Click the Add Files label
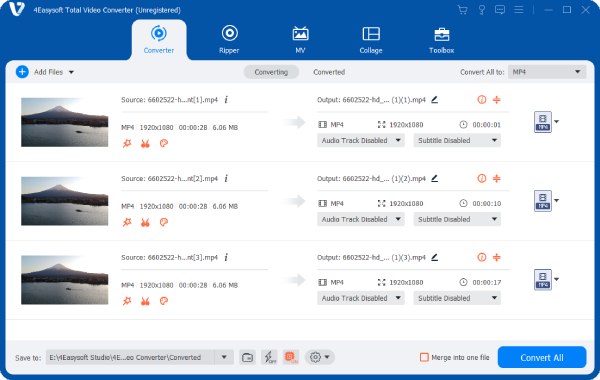This screenshot has height=380, width=600. [x=48, y=72]
